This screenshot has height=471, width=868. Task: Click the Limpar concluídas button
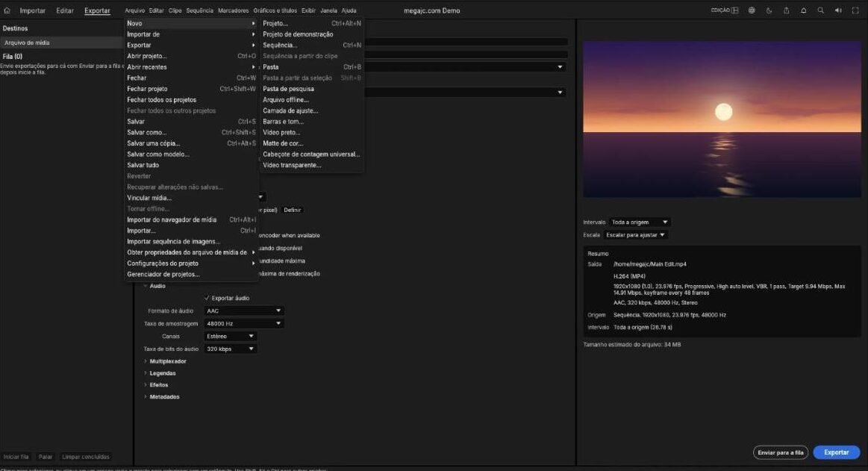pyautogui.click(x=86, y=457)
